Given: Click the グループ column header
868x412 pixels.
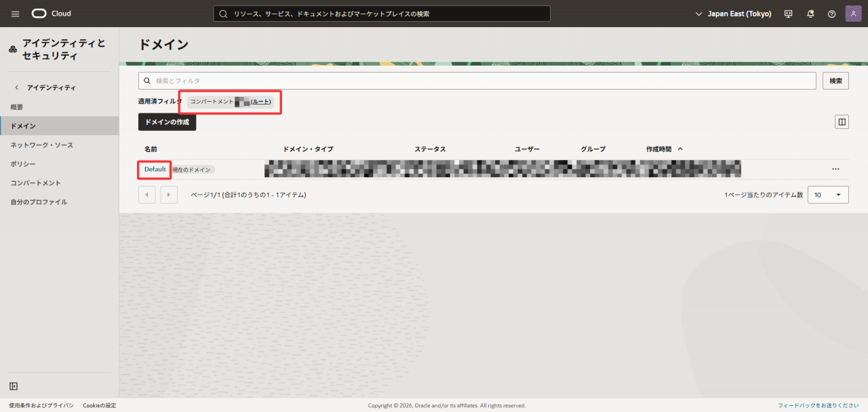Looking at the screenshot, I should [x=593, y=149].
